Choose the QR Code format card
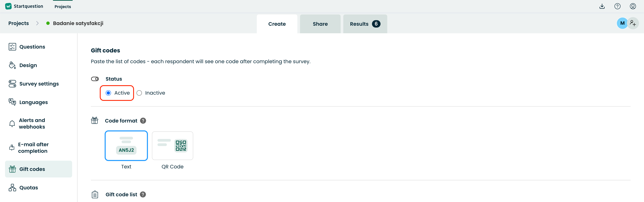Image resolution: width=644 pixels, height=202 pixels. 173,146
